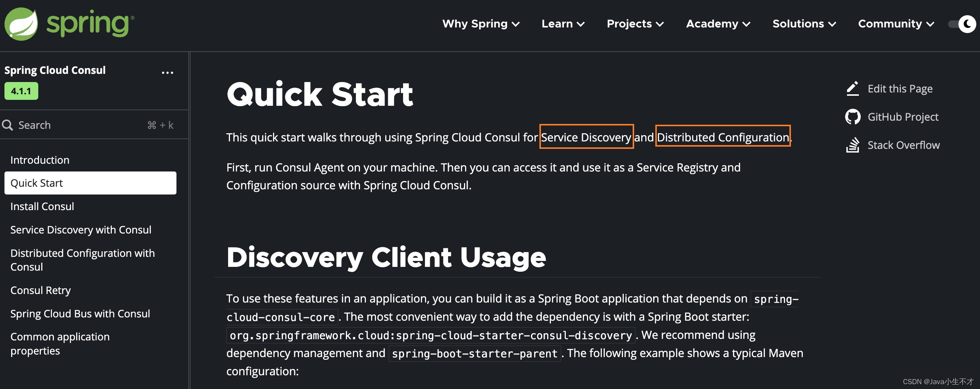Open the Edit this Page link
Image resolution: width=980 pixels, height=389 pixels.
[900, 89]
